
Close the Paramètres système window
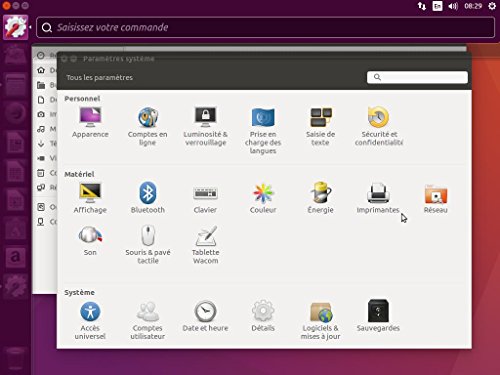click(64, 59)
